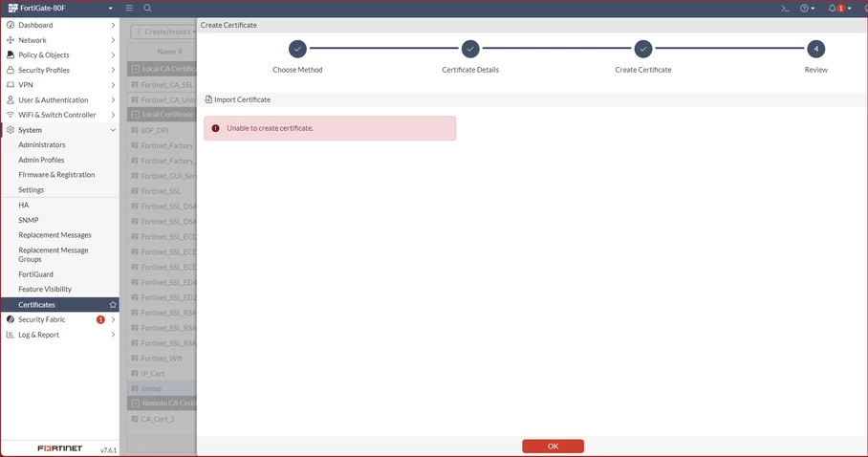Select the 80F_DPI certificate row
Viewport: 868px width, 457px height.
(162, 130)
